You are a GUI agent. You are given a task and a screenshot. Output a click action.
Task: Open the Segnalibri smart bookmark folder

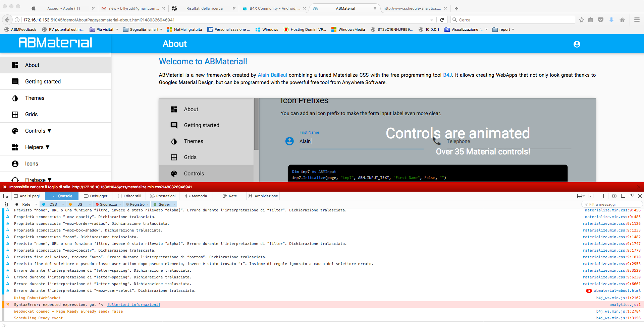[143, 29]
